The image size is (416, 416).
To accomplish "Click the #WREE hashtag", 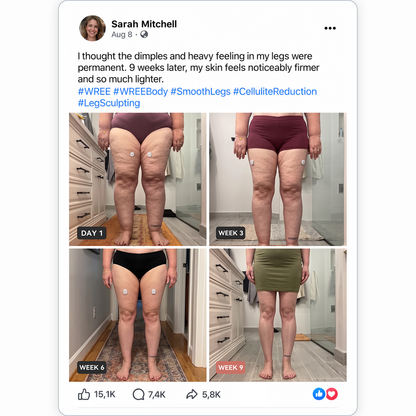I will [94, 91].
